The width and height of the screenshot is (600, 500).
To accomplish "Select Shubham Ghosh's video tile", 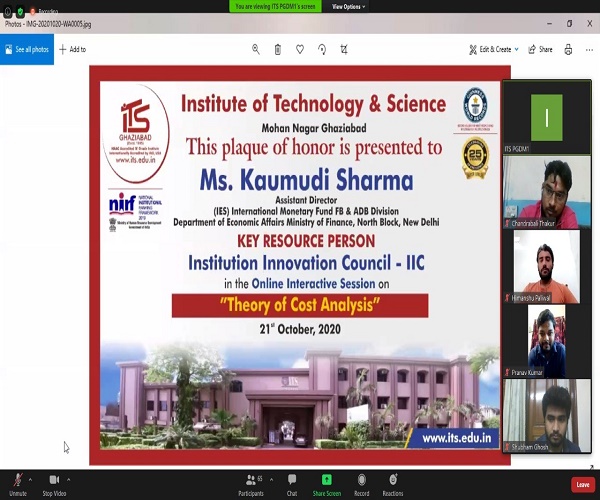I will (547, 416).
